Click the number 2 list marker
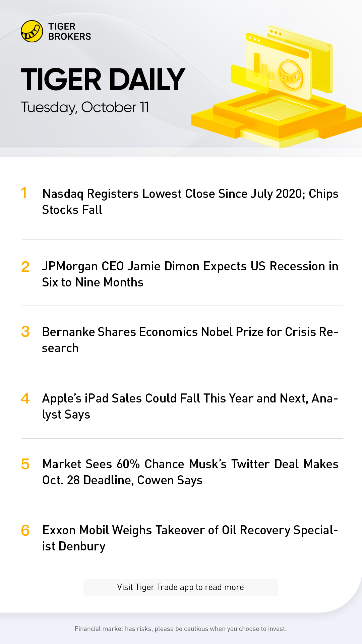Image resolution: width=362 pixels, height=644 pixels. 25,267
